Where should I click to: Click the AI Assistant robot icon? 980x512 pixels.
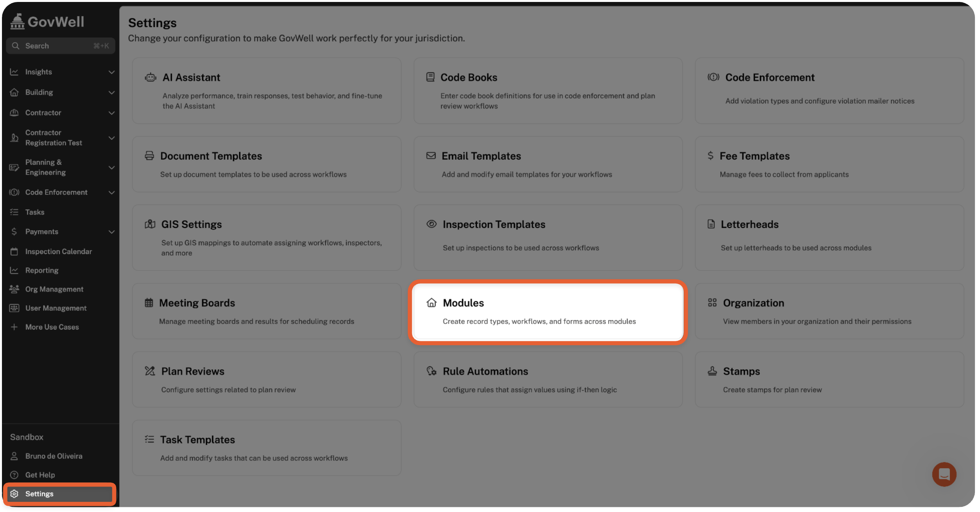click(151, 77)
